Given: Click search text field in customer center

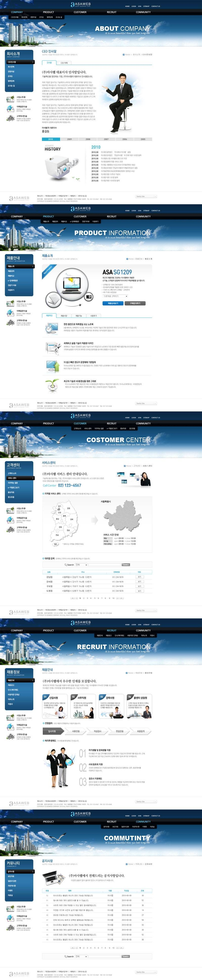Looking at the screenshot, I should tap(105, 565).
